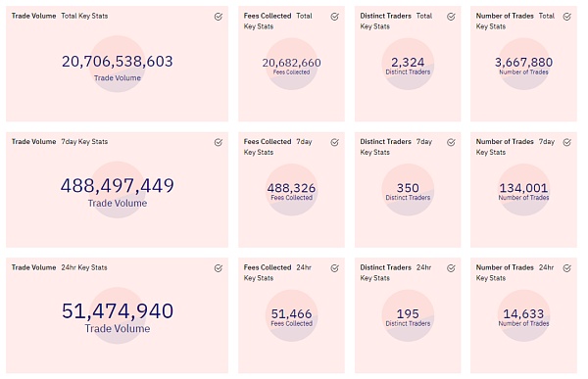This screenshot has height=379, width=588.
Task: Open the Fees Collected 7day Key Stats title
Action: (x=278, y=147)
